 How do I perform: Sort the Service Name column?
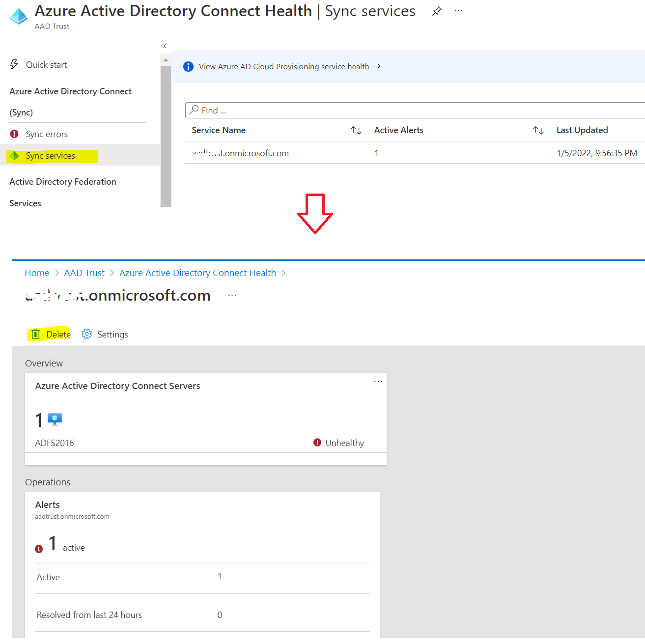click(x=356, y=130)
